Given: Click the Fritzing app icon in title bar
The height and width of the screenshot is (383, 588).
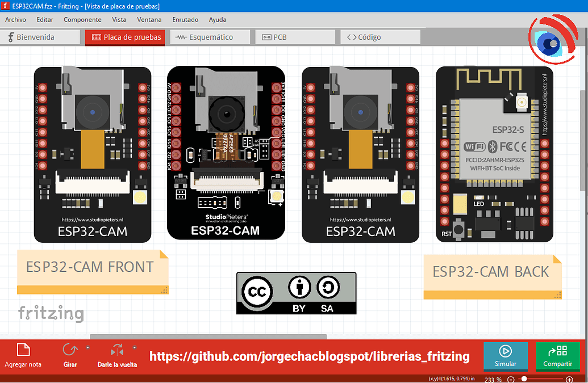Looking at the screenshot, I should pos(5,6).
